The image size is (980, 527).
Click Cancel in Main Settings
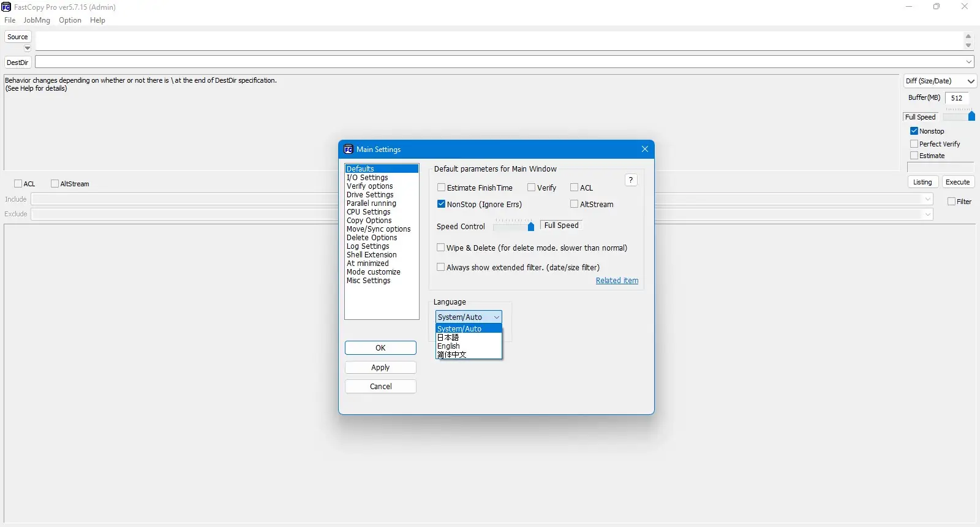tap(380, 387)
